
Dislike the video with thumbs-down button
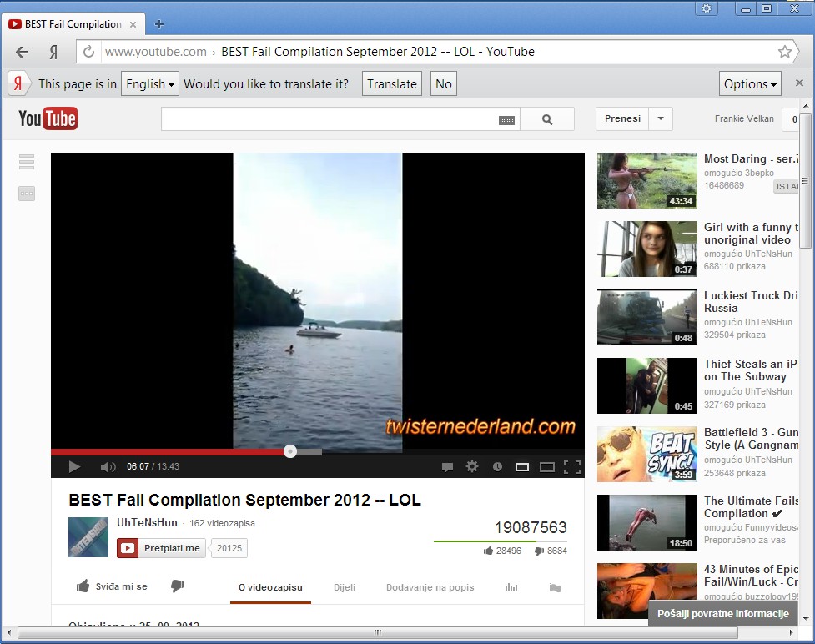(177, 586)
